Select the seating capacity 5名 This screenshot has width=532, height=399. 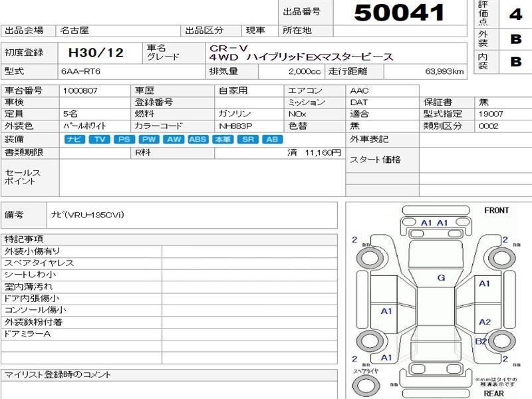(x=70, y=114)
